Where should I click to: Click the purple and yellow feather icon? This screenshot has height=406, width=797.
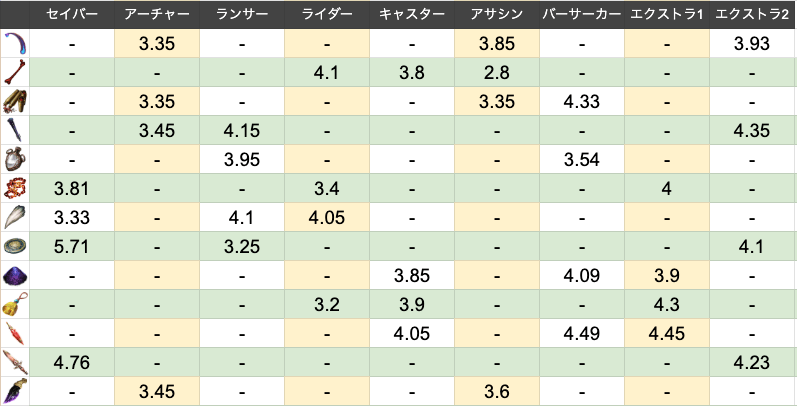(15, 392)
